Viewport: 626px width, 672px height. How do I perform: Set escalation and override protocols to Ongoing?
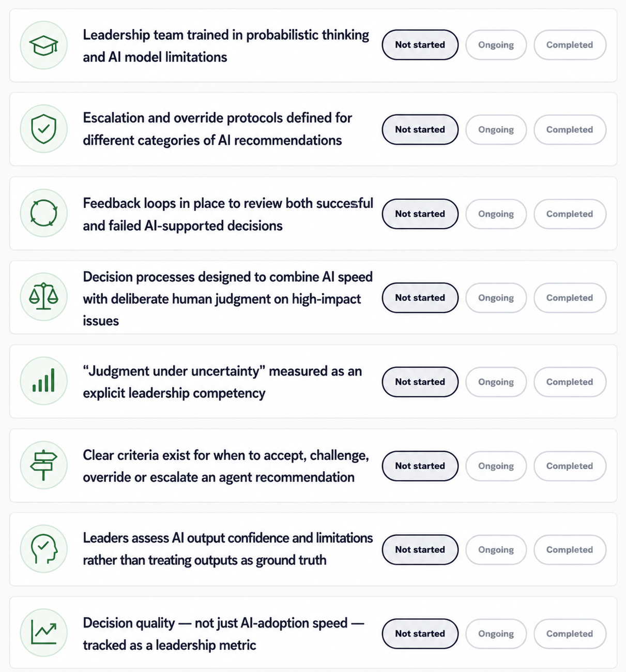click(496, 129)
